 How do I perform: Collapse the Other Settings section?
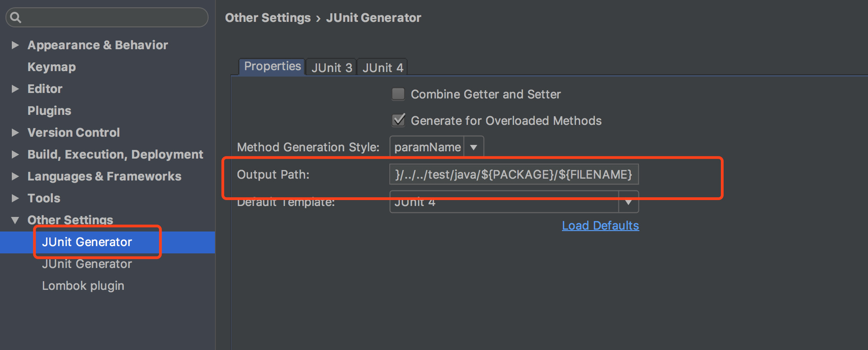click(15, 220)
